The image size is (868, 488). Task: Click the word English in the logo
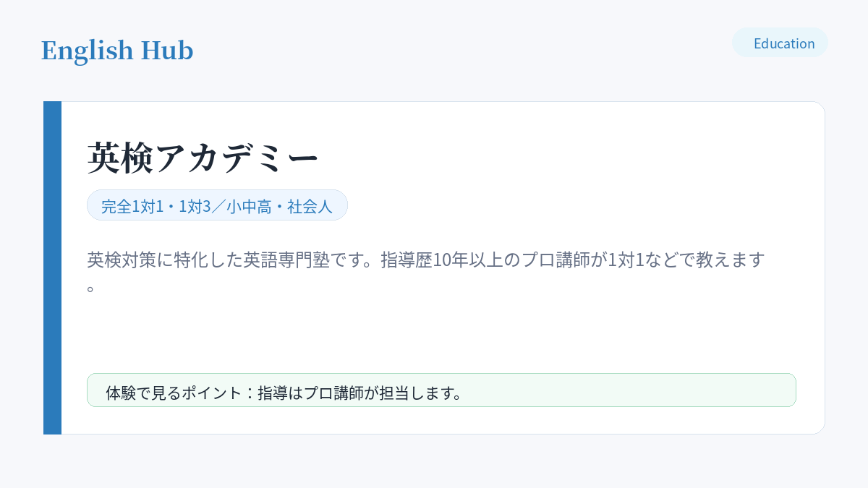click(x=88, y=51)
